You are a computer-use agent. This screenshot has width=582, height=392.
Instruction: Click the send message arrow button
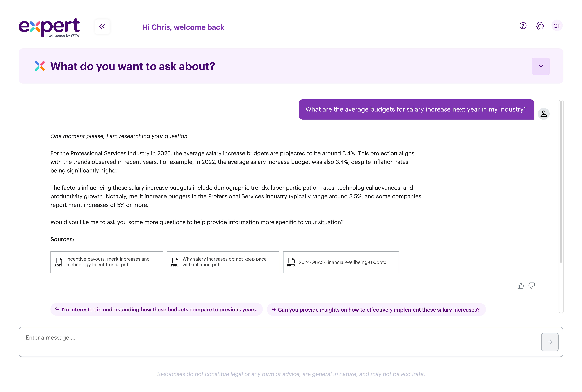pyautogui.click(x=550, y=342)
